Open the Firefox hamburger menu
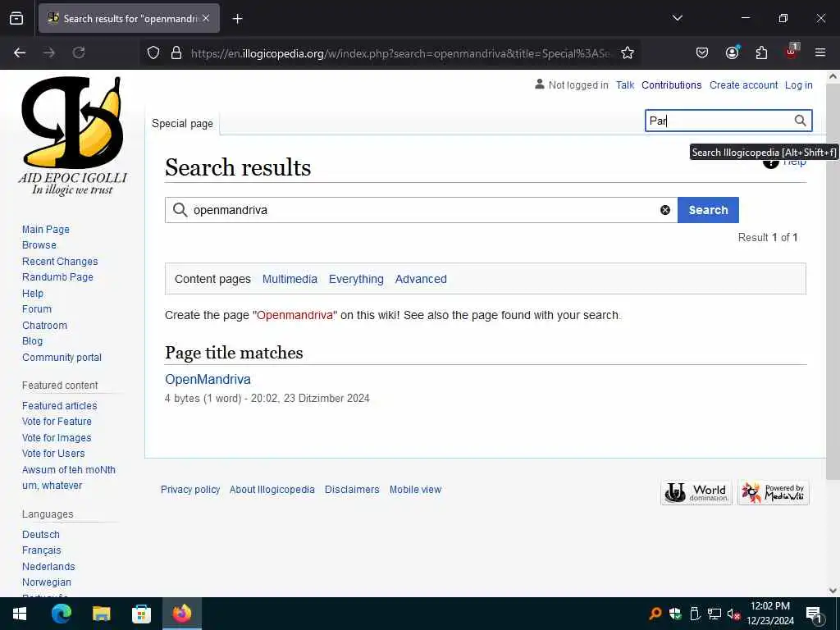840x630 pixels. (x=819, y=52)
